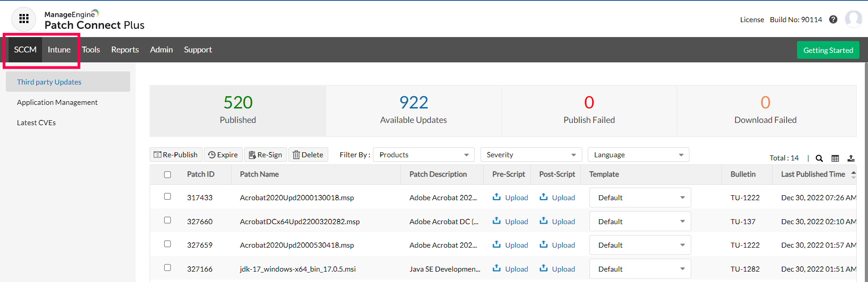
Task: Open the 922 Available Updates tile
Action: (413, 111)
